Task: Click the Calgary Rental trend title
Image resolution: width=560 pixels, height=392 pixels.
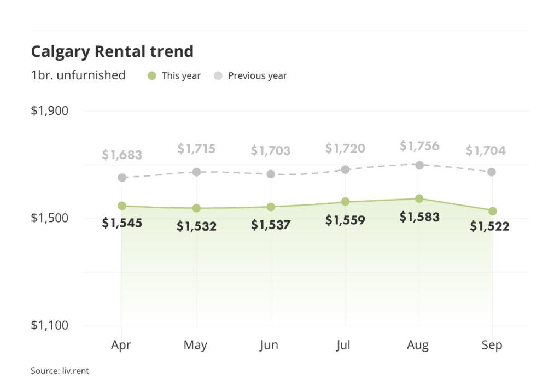Action: 112,51
